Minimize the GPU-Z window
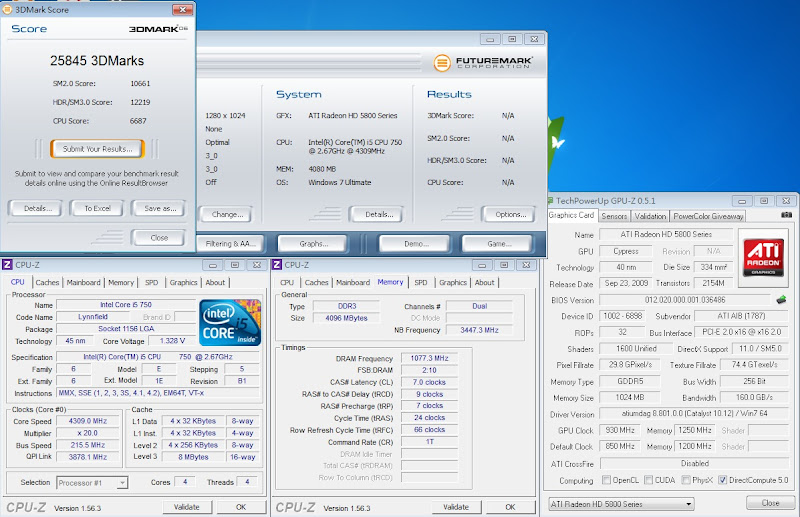The height and width of the screenshot is (517, 800). coord(742,201)
